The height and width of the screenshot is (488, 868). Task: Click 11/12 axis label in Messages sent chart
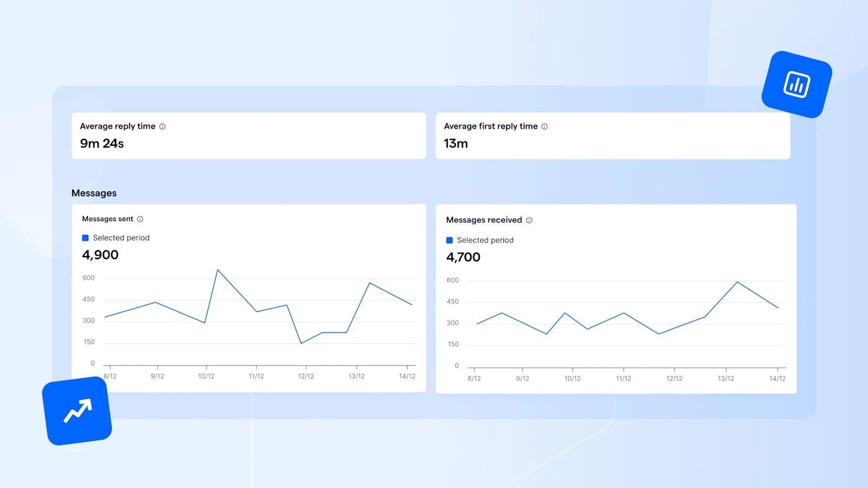[x=256, y=376]
